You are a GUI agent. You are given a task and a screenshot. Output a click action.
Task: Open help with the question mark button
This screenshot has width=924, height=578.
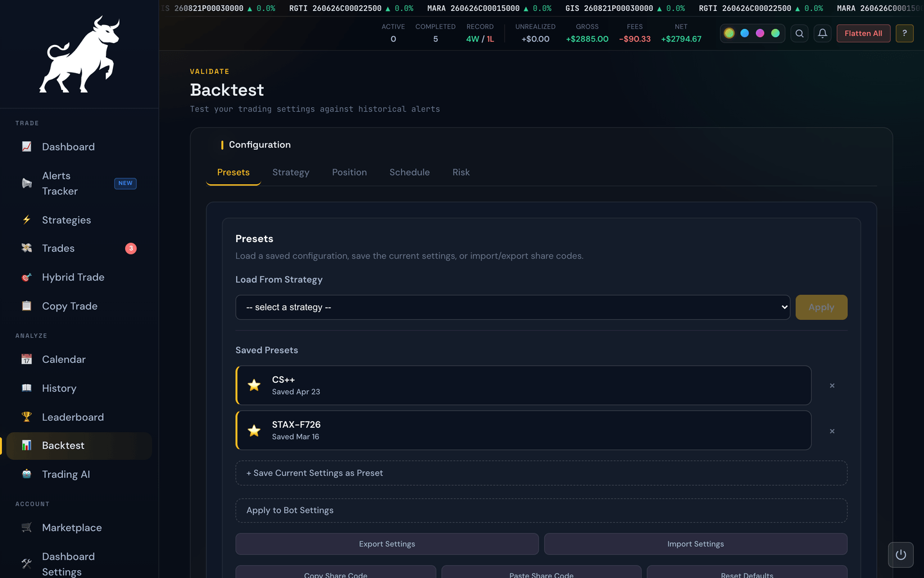(905, 33)
